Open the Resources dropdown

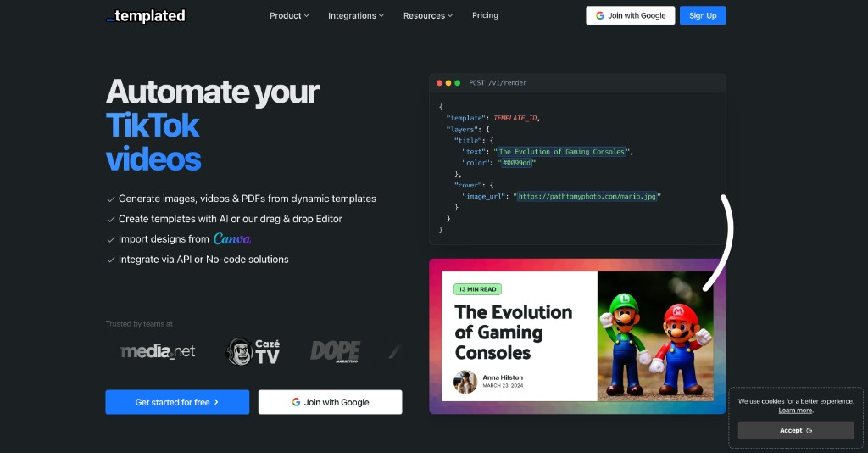(x=428, y=15)
